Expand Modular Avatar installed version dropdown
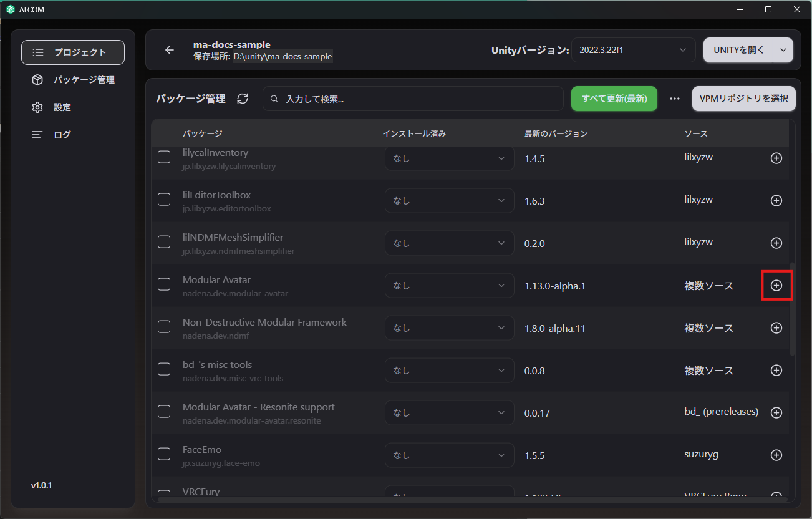Viewport: 812px width, 519px height. (x=450, y=285)
